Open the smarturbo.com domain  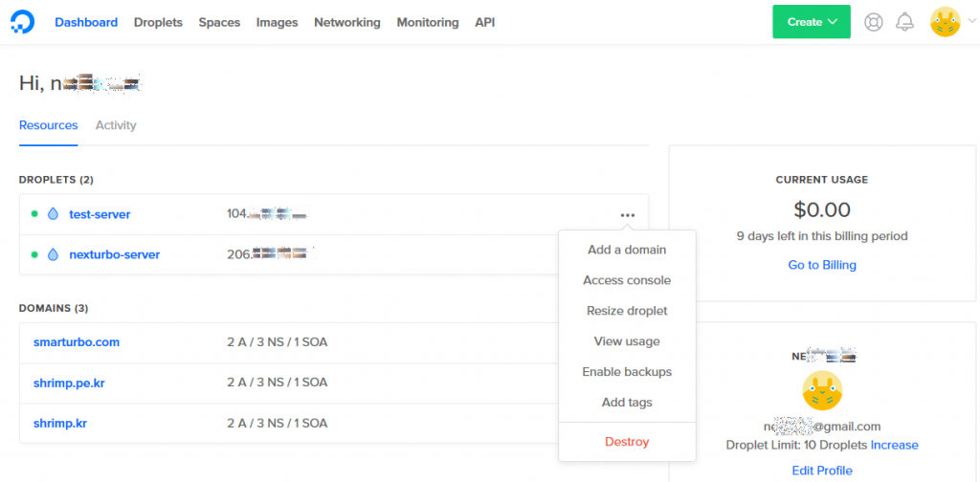(x=77, y=342)
